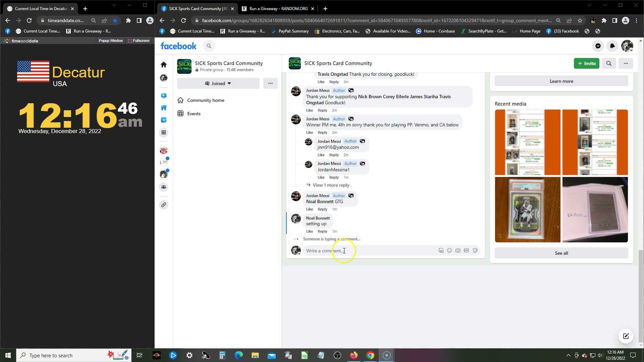The height and width of the screenshot is (362, 644).
Task: Go to Facebook Home in left sidebar
Action: point(164,64)
